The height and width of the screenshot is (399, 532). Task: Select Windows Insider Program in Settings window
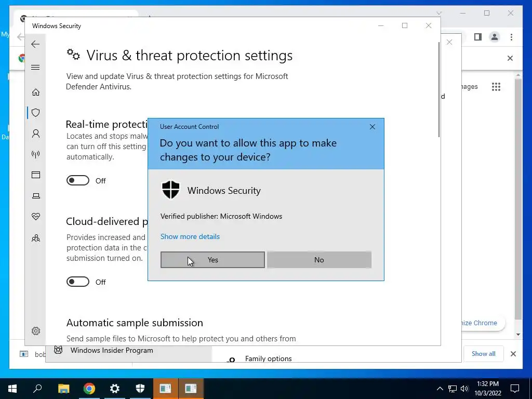pyautogui.click(x=112, y=350)
